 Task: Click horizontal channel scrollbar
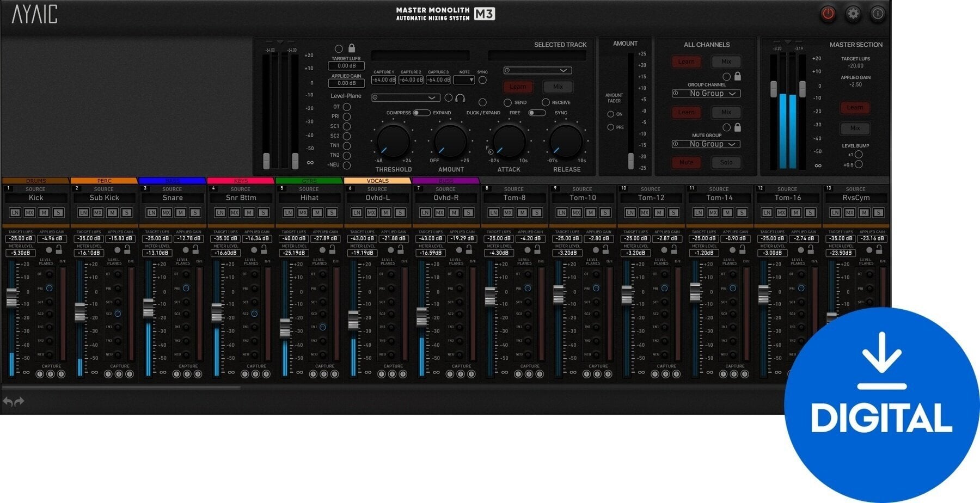coord(121,388)
